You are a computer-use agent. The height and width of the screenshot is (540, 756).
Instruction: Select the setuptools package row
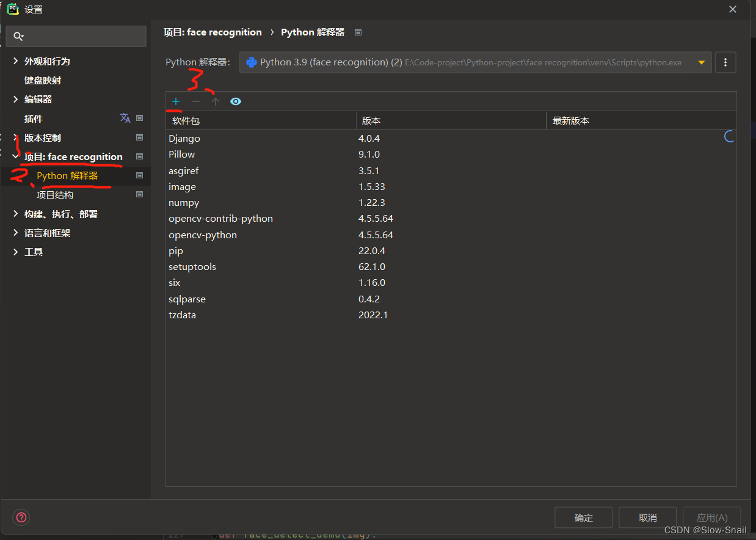click(451, 266)
